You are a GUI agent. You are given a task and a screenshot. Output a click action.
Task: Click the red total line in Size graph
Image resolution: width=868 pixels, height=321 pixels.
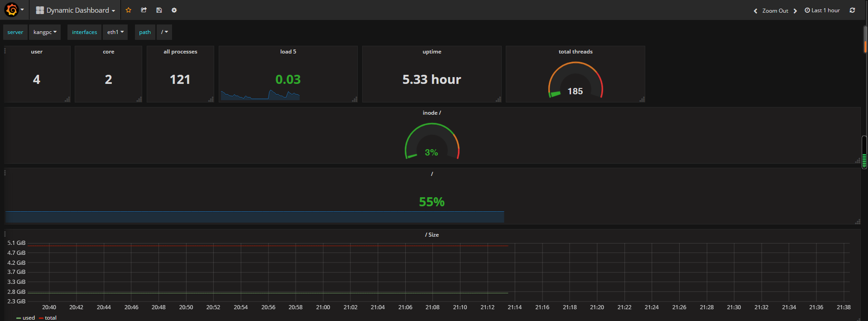click(268, 246)
